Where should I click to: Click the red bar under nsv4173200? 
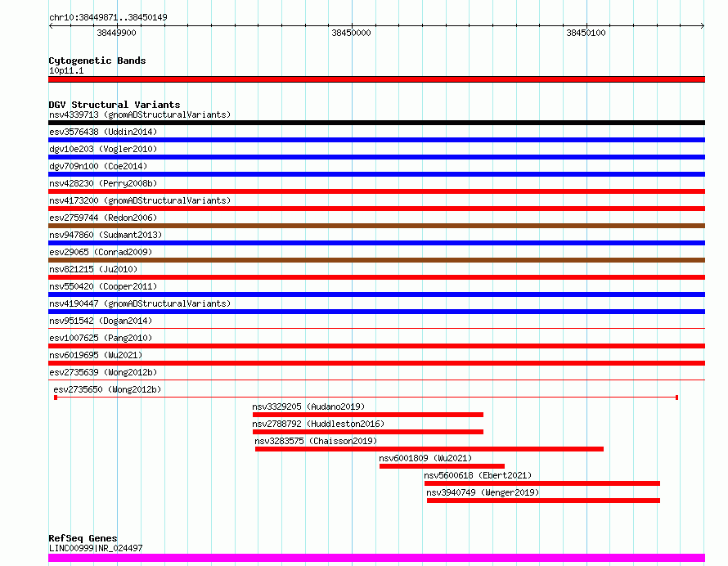[x=376, y=209]
